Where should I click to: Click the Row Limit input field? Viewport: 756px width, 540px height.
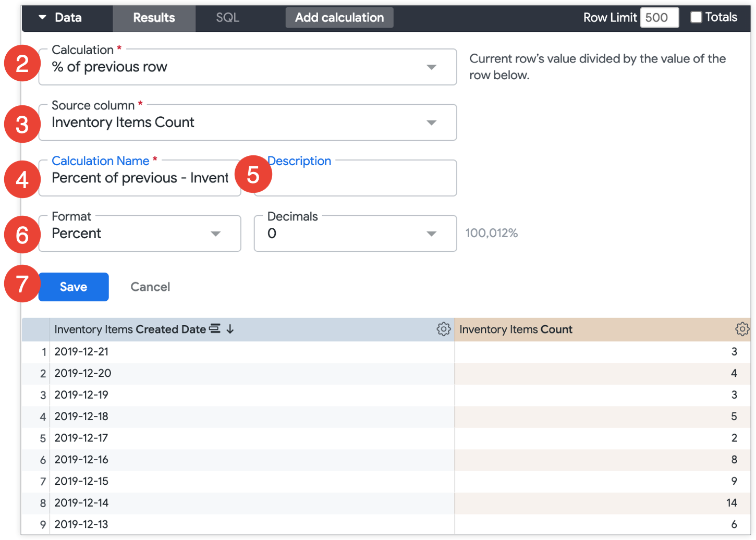coord(659,18)
